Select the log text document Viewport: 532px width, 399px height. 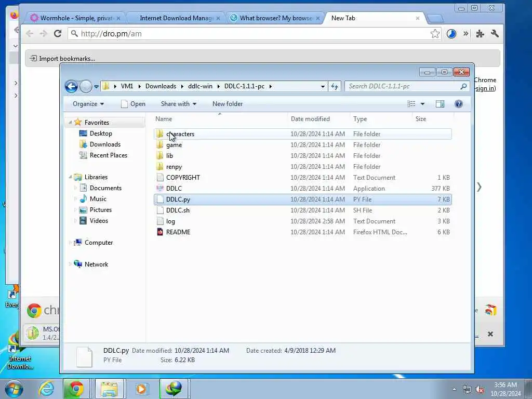303,221
